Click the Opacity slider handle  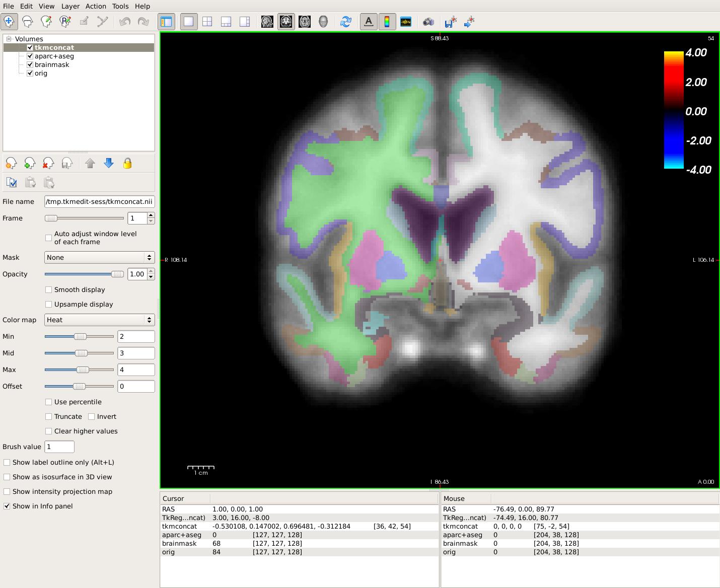point(117,274)
